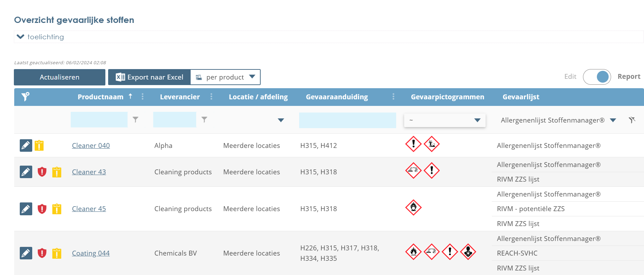Open the per product export dropdown
Image resolution: width=644 pixels, height=275 pixels.
tap(226, 77)
